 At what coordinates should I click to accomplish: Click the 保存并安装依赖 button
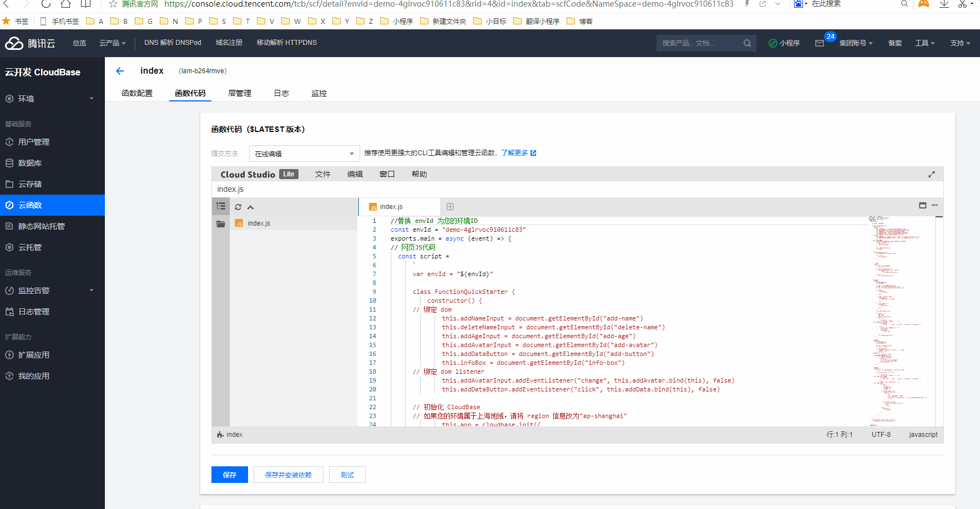[x=289, y=475]
